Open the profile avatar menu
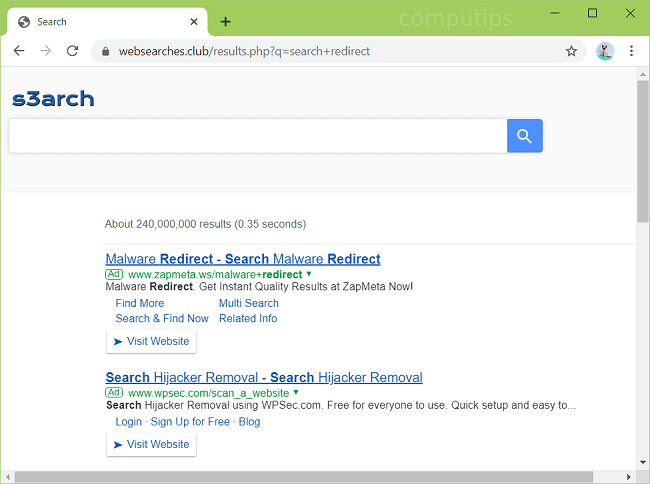 605,51
